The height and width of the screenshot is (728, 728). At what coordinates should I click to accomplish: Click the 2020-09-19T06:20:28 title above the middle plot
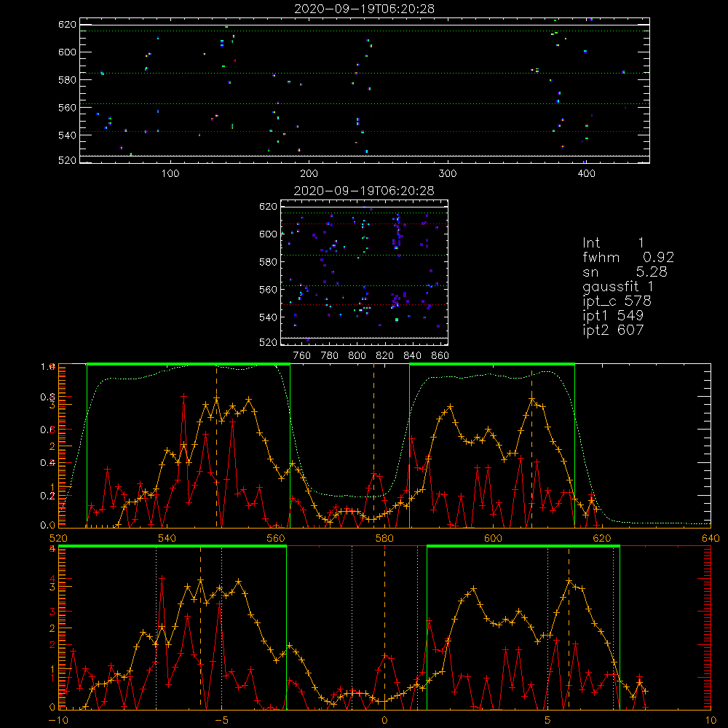pos(364,191)
